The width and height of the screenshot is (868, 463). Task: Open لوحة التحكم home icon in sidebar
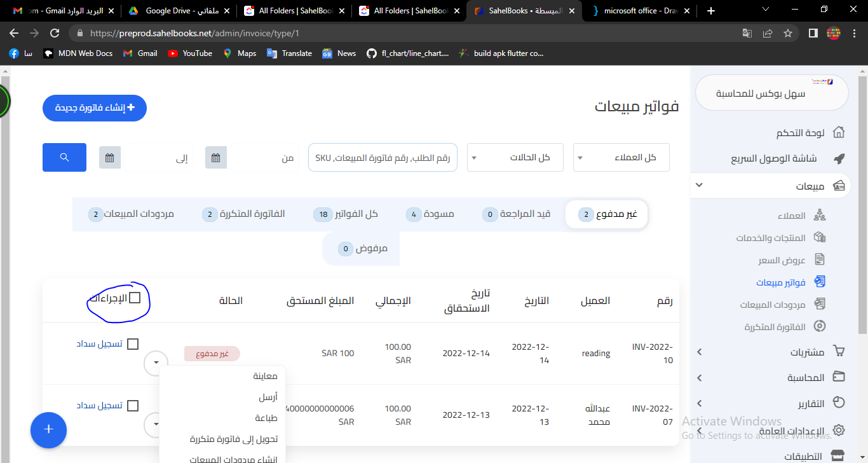[839, 133]
